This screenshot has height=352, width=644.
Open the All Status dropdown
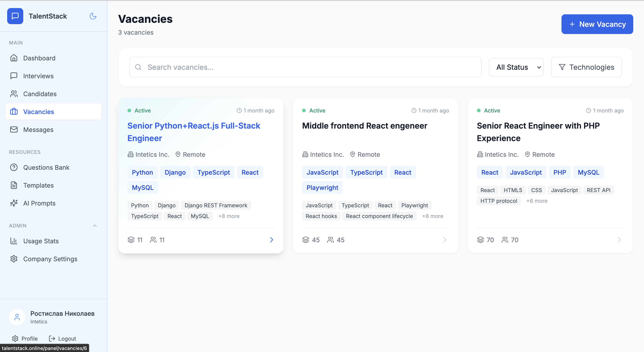tap(516, 67)
